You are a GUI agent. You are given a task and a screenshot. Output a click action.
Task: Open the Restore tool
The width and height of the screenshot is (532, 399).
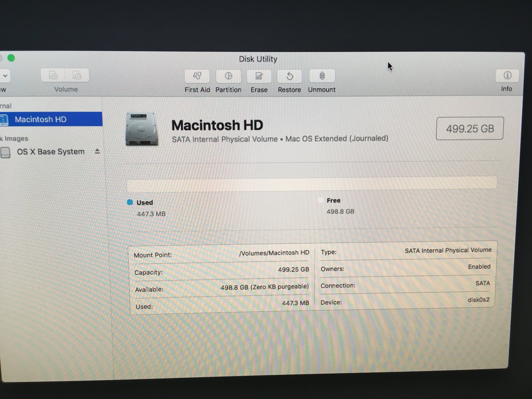coord(289,76)
